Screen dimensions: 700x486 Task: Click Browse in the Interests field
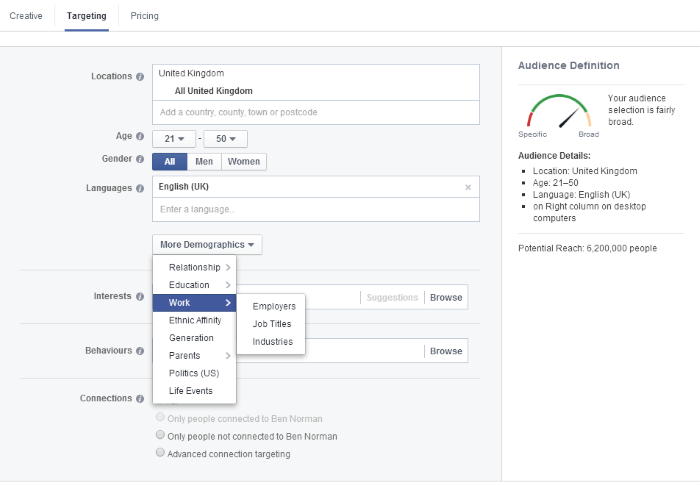click(x=446, y=298)
